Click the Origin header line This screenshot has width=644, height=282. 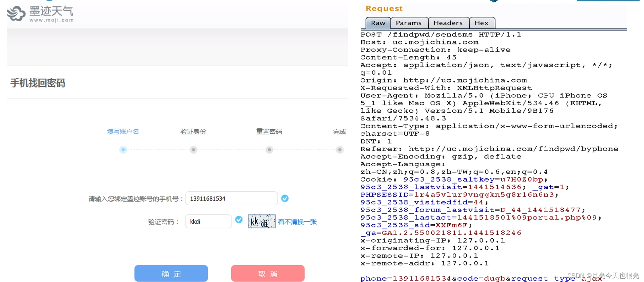(444, 80)
